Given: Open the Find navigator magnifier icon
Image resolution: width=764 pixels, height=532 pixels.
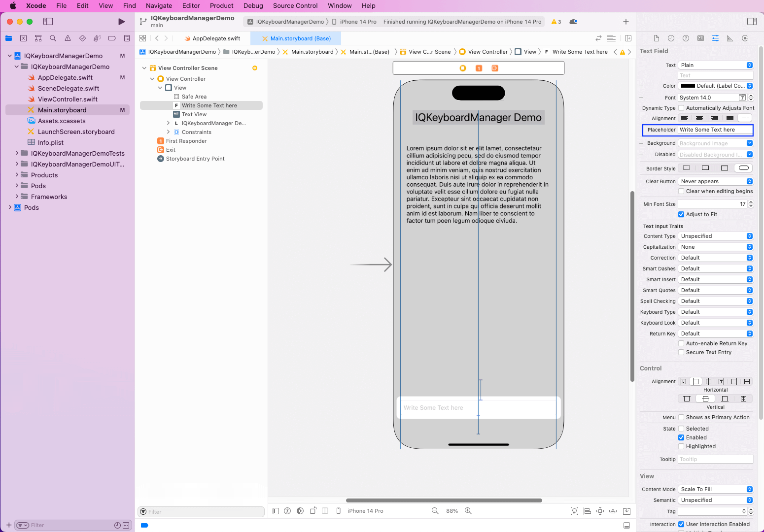Looking at the screenshot, I should pos(53,38).
